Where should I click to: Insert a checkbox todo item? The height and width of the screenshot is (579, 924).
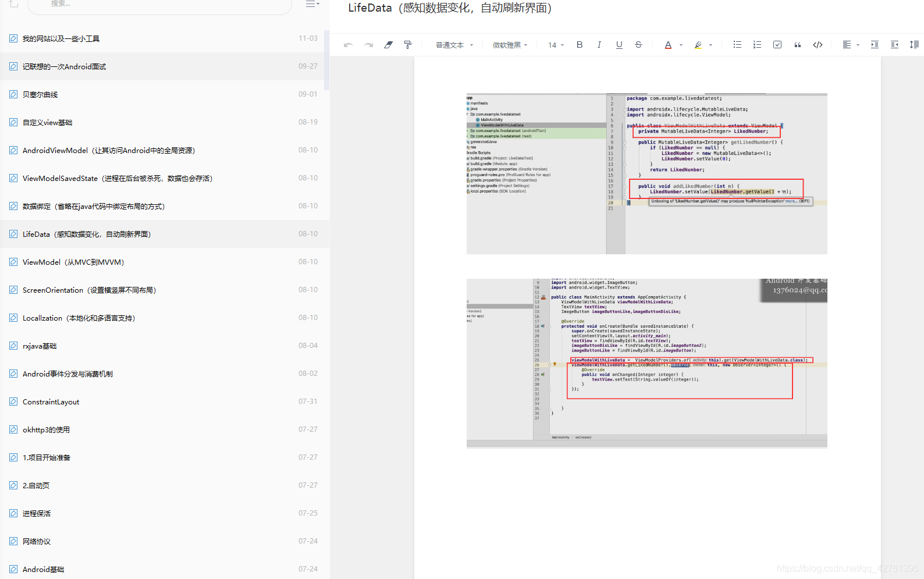pos(777,45)
